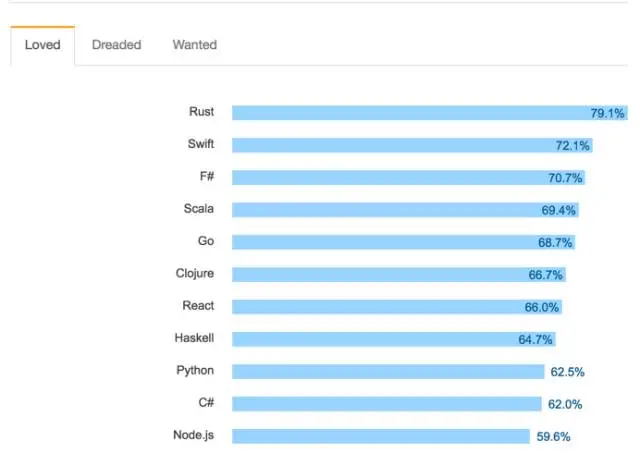This screenshot has width=640, height=466.
Task: Click the Python language label
Action: pyautogui.click(x=195, y=371)
